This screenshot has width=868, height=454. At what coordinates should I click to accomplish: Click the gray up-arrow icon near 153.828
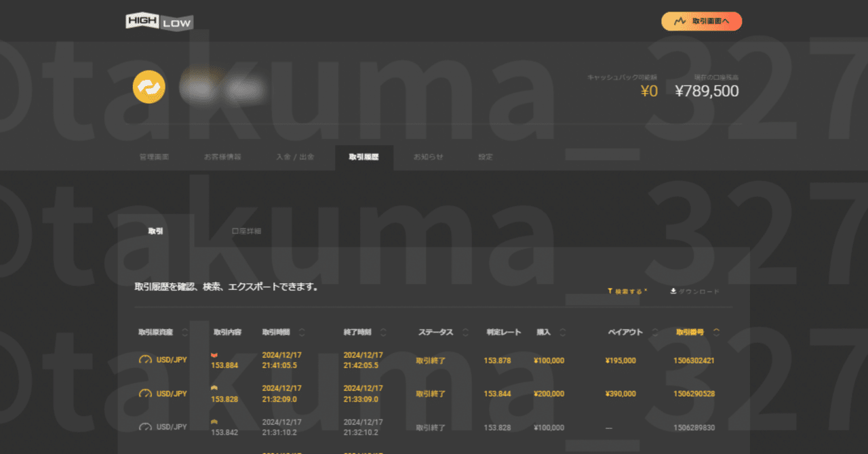(214, 387)
